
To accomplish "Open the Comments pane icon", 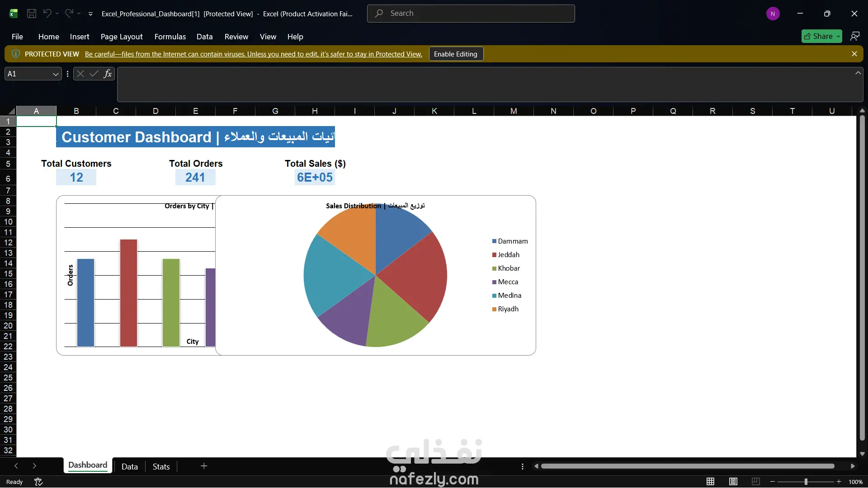I will [854, 36].
